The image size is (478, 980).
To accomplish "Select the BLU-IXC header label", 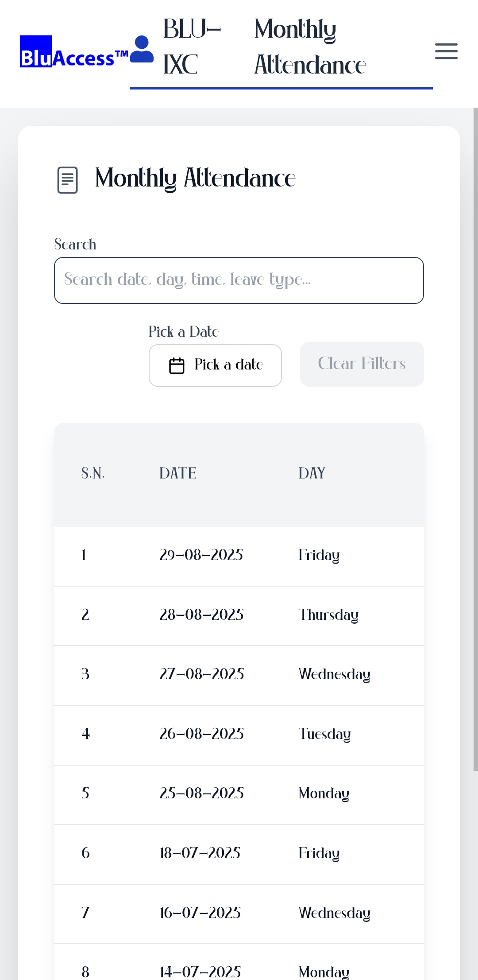I will (x=192, y=47).
